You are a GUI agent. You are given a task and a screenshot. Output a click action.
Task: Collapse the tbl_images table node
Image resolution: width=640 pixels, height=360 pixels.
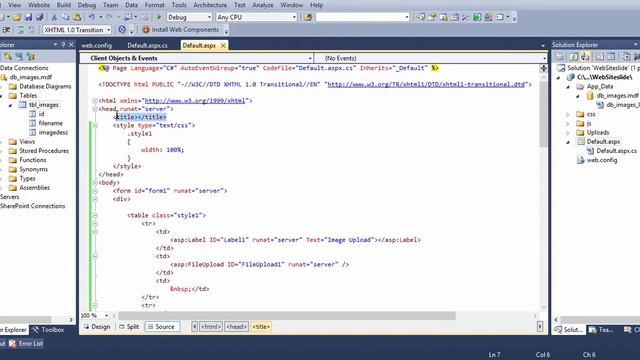point(11,105)
